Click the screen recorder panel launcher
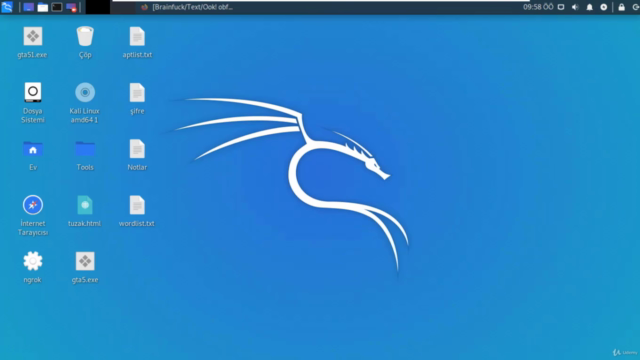 pyautogui.click(x=71, y=7)
